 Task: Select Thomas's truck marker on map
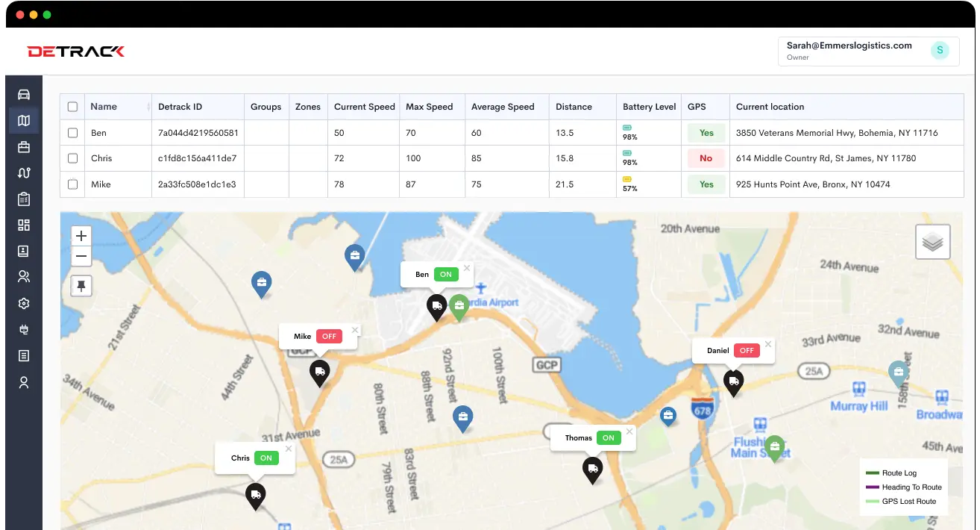pyautogui.click(x=593, y=470)
